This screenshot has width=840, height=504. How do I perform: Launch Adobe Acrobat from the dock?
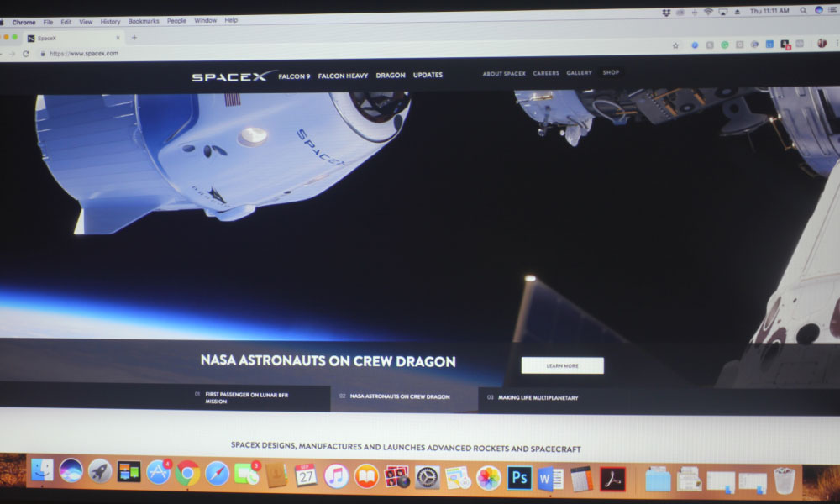pos(612,480)
